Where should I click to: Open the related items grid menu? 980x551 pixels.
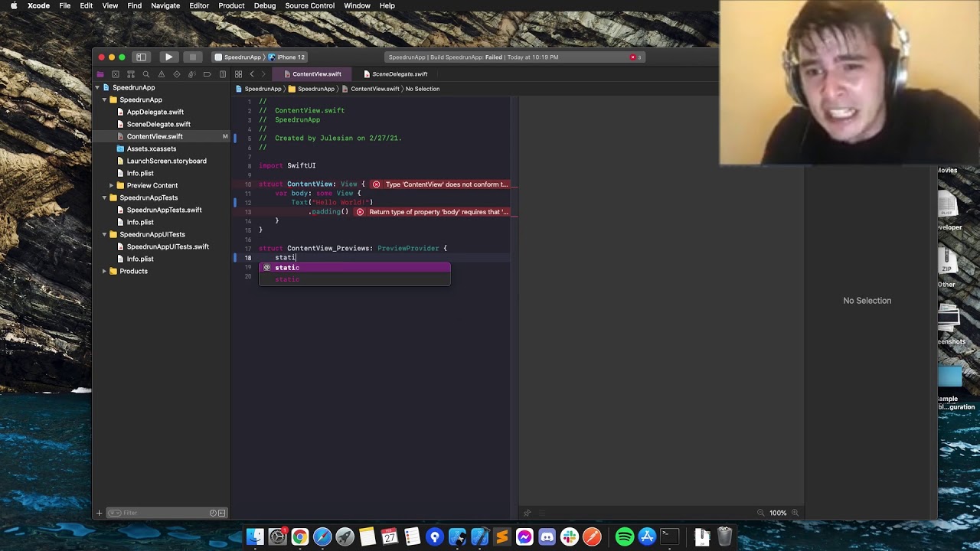pos(239,74)
